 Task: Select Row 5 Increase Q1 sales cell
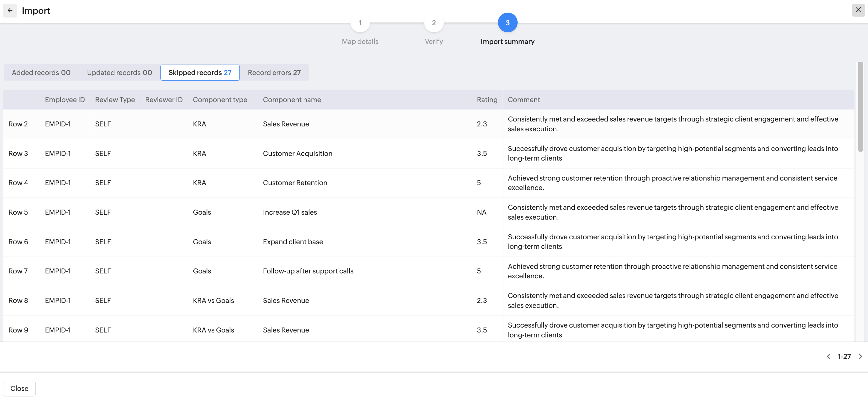[x=290, y=212]
